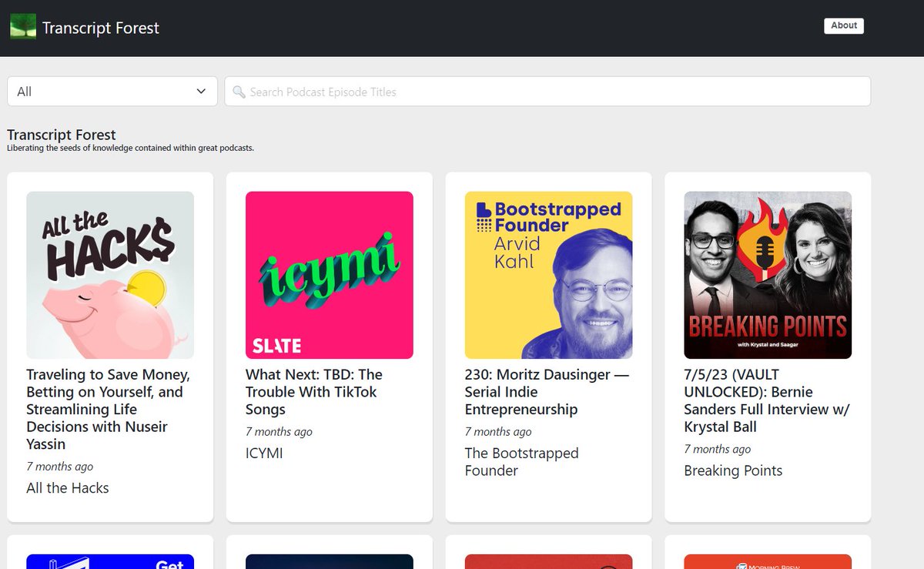Viewport: 924px width, 569px height.
Task: Click 7 months ago under Nuseir Yassin episode
Action: [x=60, y=467]
